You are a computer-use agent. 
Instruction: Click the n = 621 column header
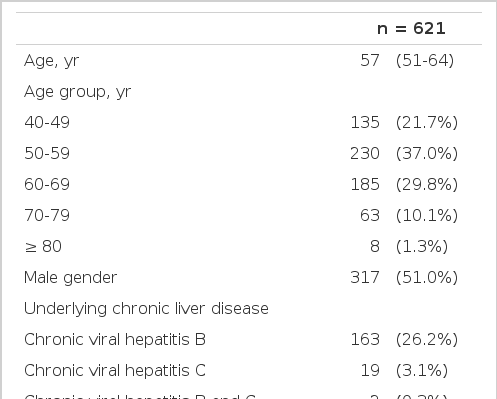411,29
